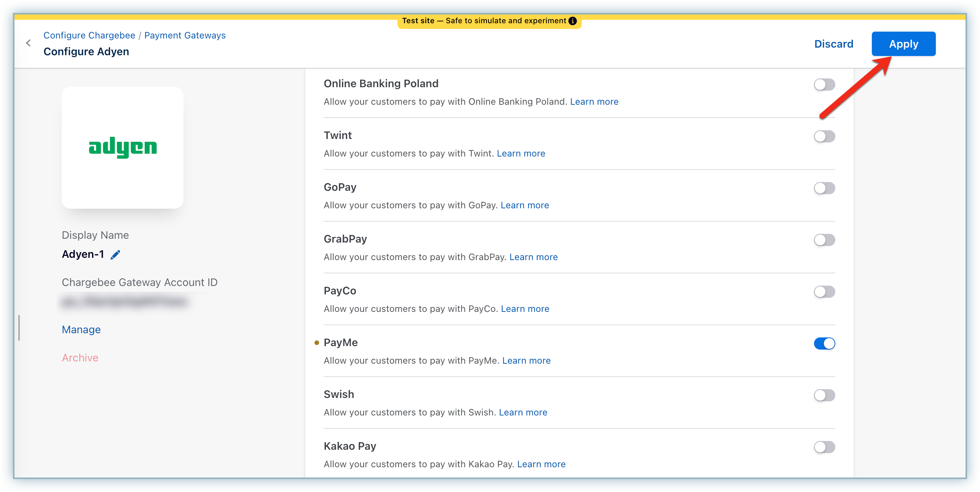Click the Kakao Pay heading text

pos(350,446)
